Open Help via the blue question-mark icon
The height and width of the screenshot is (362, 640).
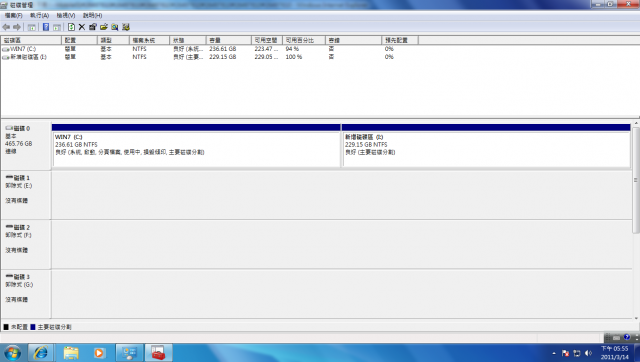pos(46,27)
